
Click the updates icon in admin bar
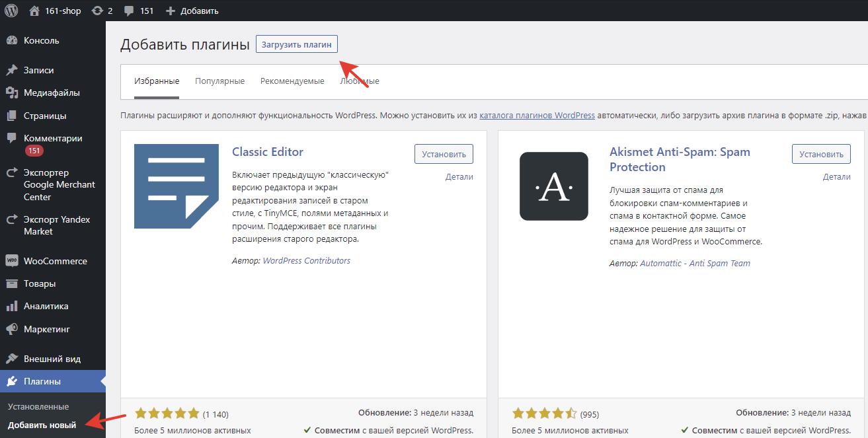pyautogui.click(x=97, y=11)
